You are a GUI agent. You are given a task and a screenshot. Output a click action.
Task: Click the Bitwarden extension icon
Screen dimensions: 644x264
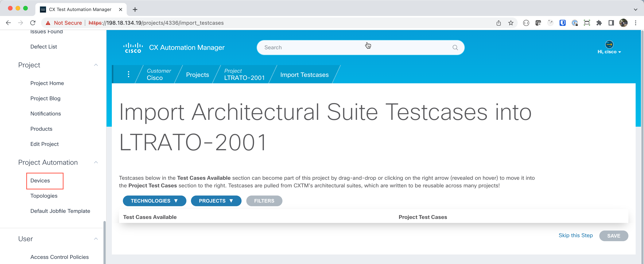click(562, 23)
